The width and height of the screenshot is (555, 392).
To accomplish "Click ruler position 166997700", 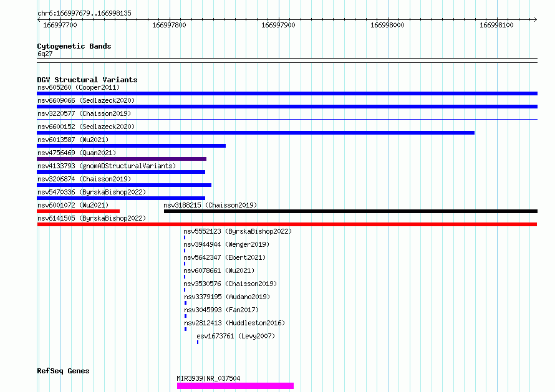I will pyautogui.click(x=60, y=25).
